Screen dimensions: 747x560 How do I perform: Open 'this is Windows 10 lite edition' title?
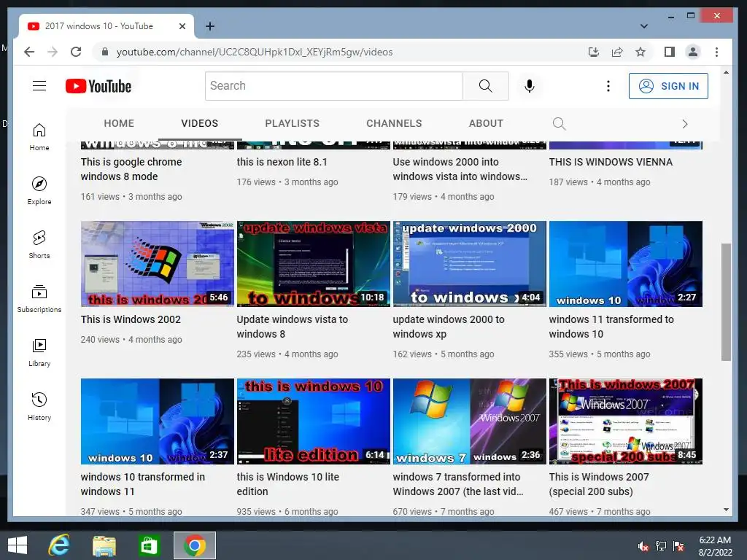click(287, 484)
